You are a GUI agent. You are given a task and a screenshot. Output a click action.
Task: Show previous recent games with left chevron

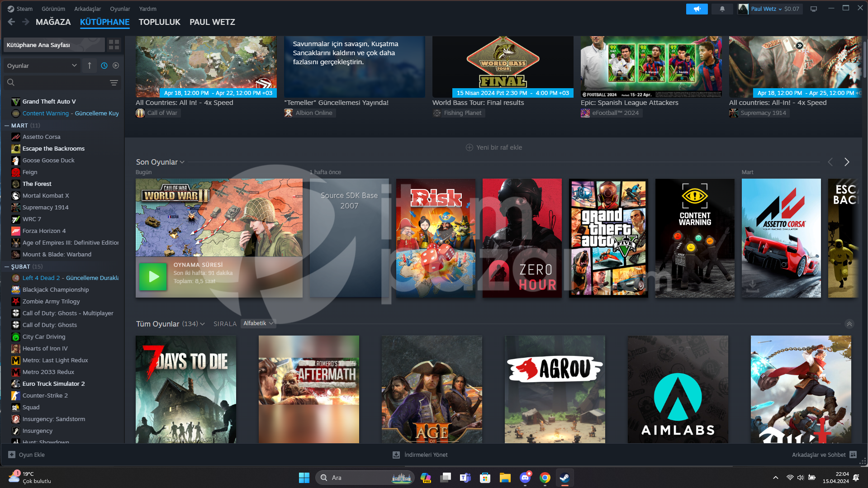tap(830, 162)
